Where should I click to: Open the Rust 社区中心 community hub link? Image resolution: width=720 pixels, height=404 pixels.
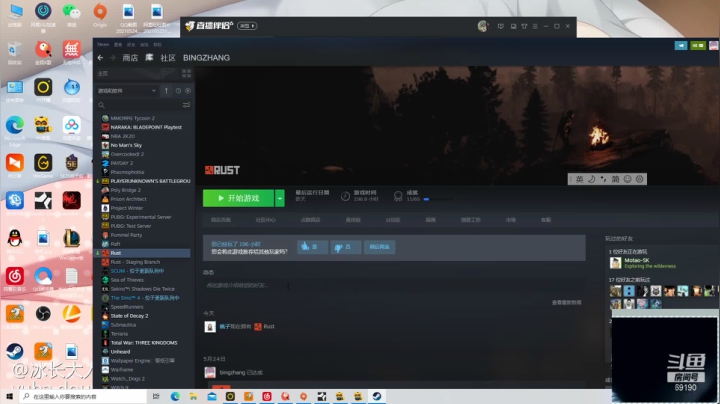point(265,220)
